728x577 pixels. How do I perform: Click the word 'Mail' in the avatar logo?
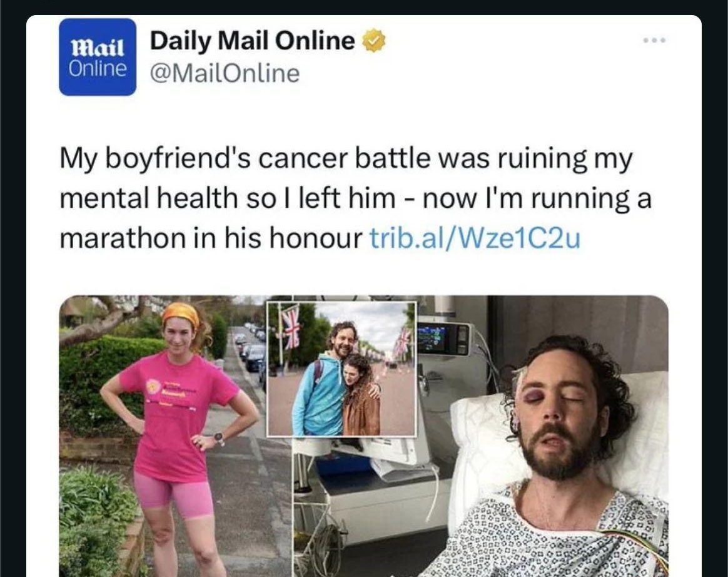[98, 48]
